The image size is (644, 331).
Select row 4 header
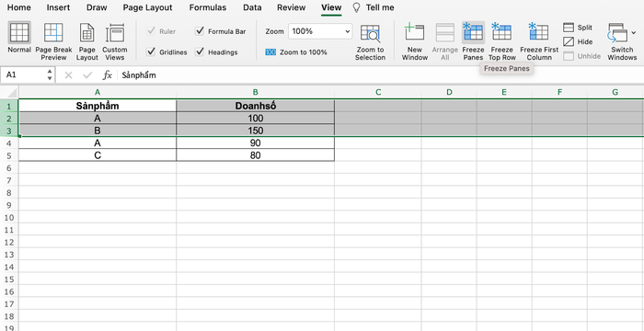point(9,143)
